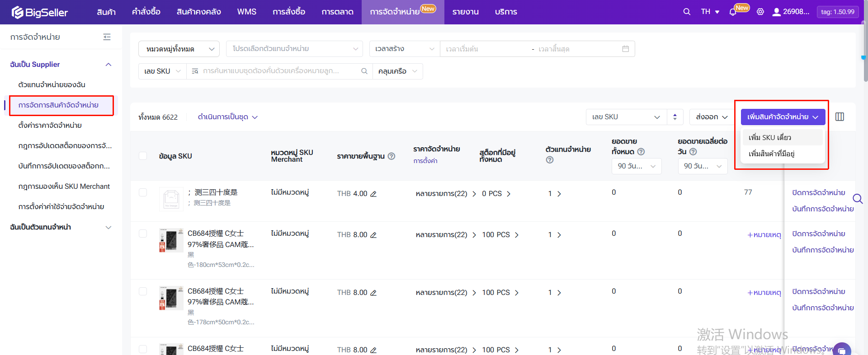Click the calendar icon in date range field

click(x=625, y=49)
